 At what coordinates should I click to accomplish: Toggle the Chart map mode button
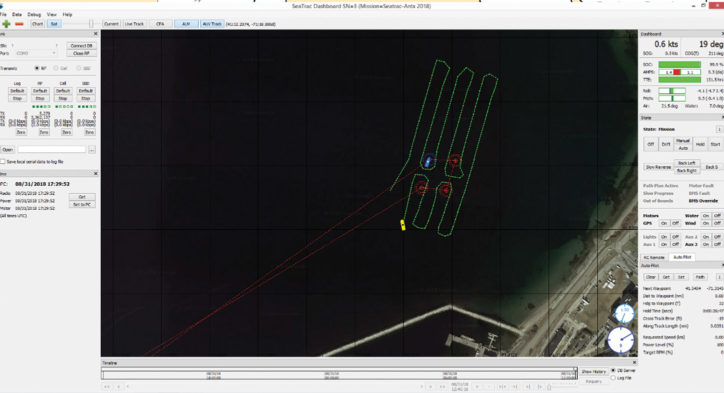37,24
